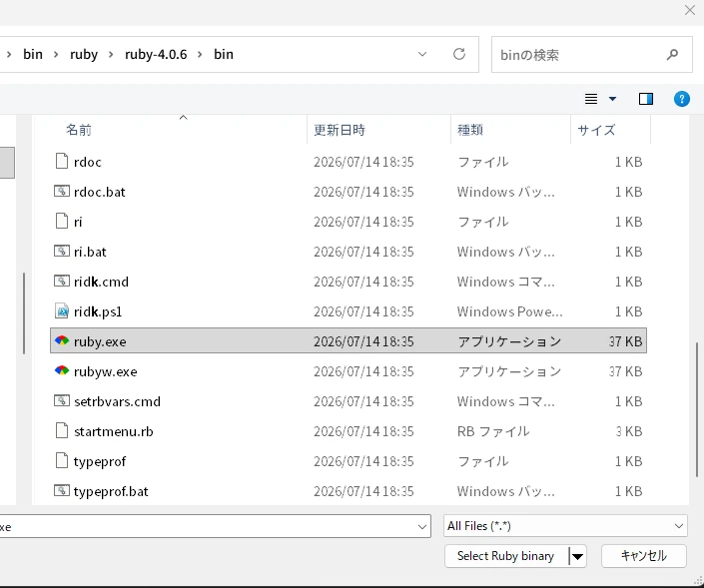Expand the chevron after ruby-4.0.6 breadcrumb
The width and height of the screenshot is (704, 588).
(x=200, y=54)
